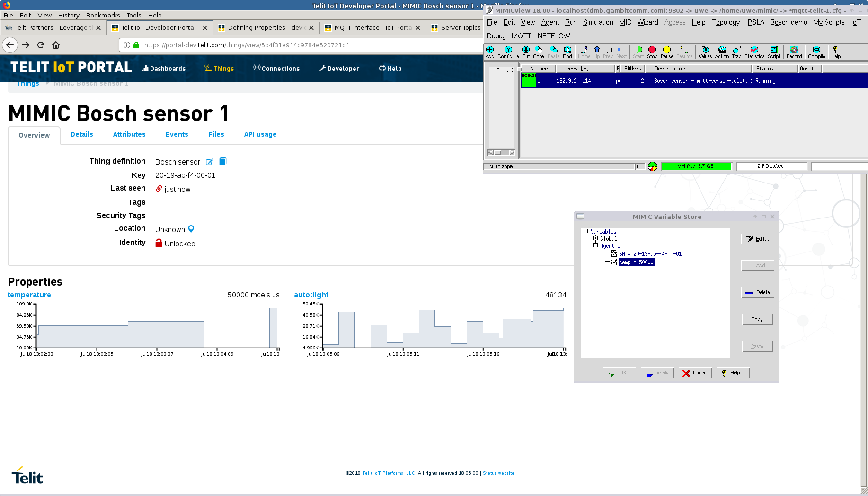Collapse the Variables root node in the Variable Store
Image resolution: width=868 pixels, height=496 pixels.
pos(586,231)
